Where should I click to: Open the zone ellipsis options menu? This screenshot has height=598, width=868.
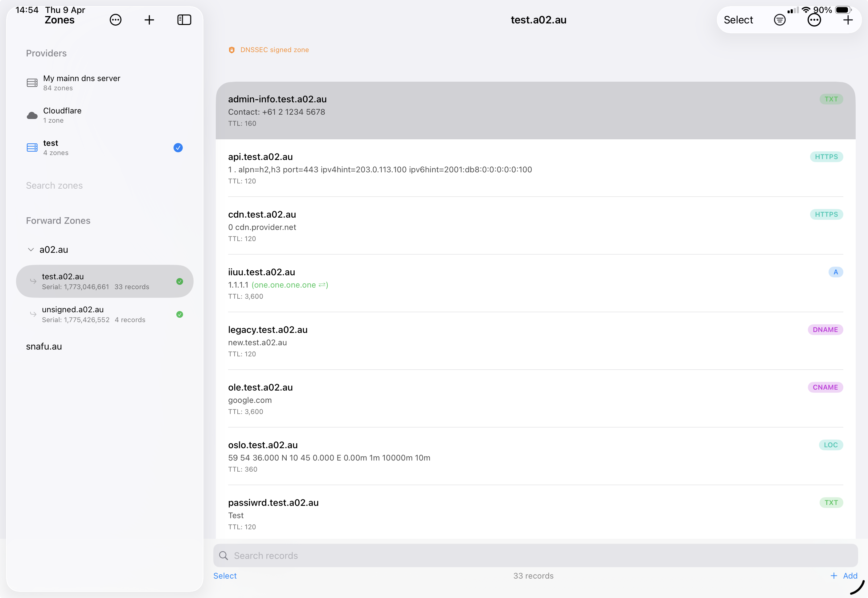click(814, 20)
